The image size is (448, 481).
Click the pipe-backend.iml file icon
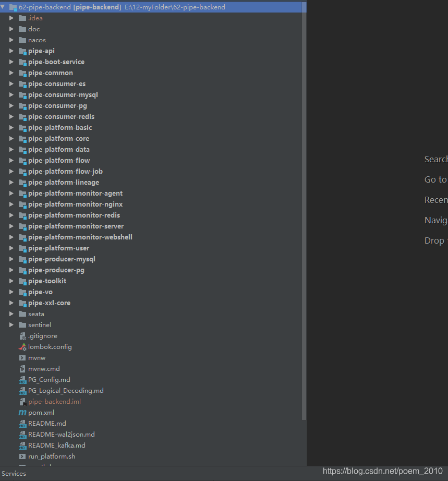point(22,402)
